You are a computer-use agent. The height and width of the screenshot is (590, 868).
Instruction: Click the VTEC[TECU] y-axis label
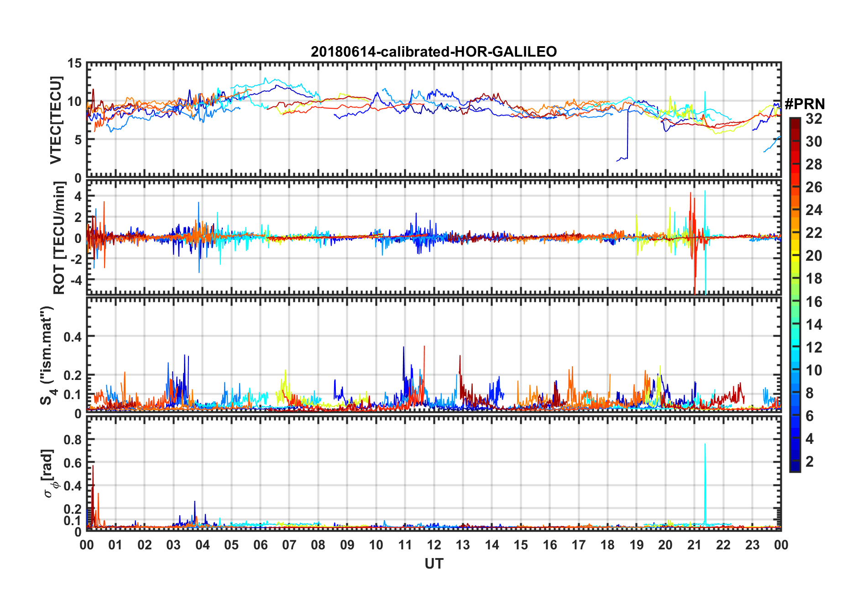pyautogui.click(x=56, y=120)
